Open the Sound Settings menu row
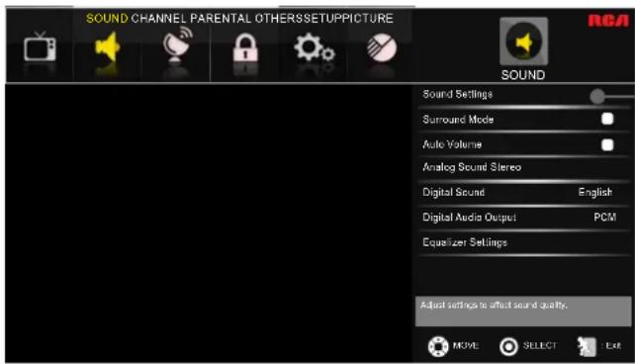635x364 pixels. point(524,95)
